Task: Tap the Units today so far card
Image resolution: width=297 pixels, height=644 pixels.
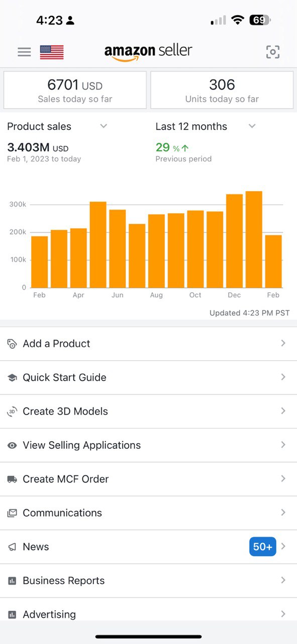Action: click(x=222, y=90)
